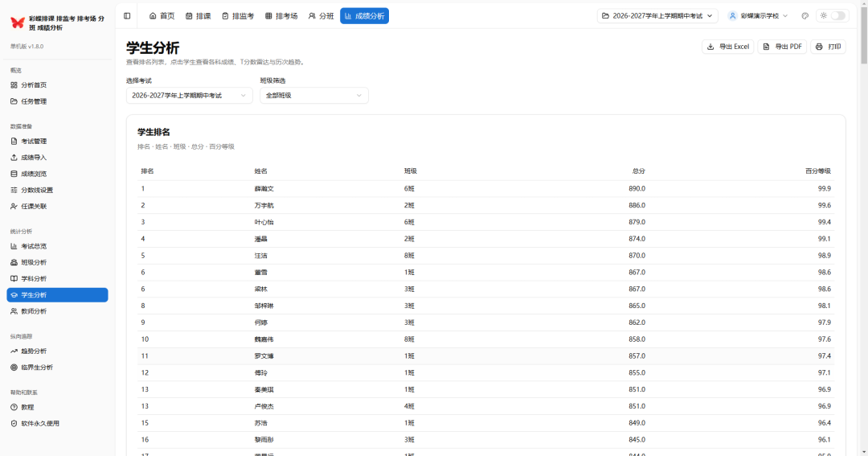Screen dimensions: 868x456
Task: Click the 打印 print button
Action: point(828,47)
